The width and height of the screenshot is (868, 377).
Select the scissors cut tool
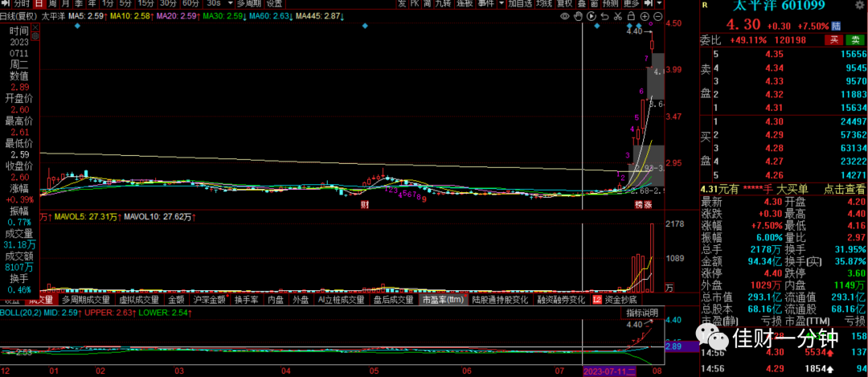tap(618, 16)
